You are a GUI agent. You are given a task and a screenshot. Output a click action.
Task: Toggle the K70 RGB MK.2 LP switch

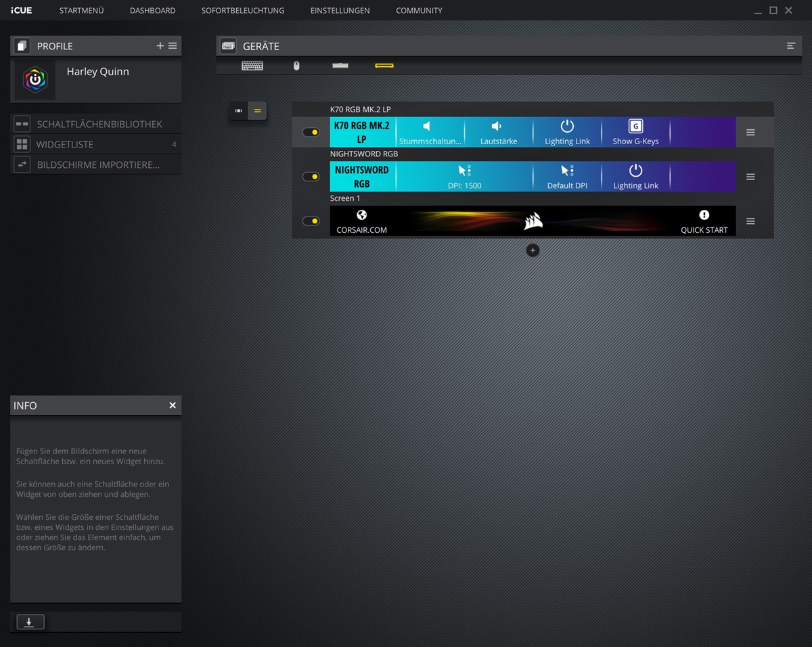click(x=311, y=132)
